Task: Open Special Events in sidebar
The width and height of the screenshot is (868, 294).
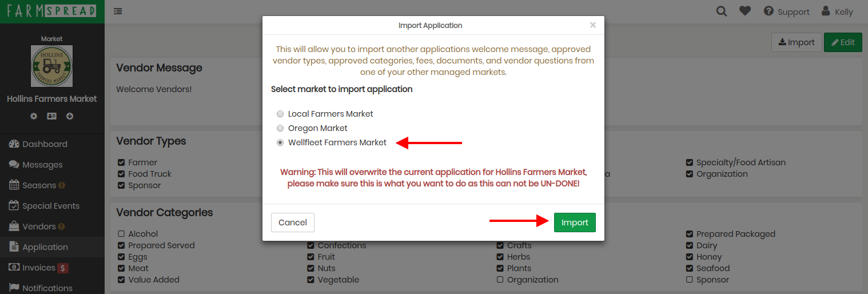Action: (52, 206)
